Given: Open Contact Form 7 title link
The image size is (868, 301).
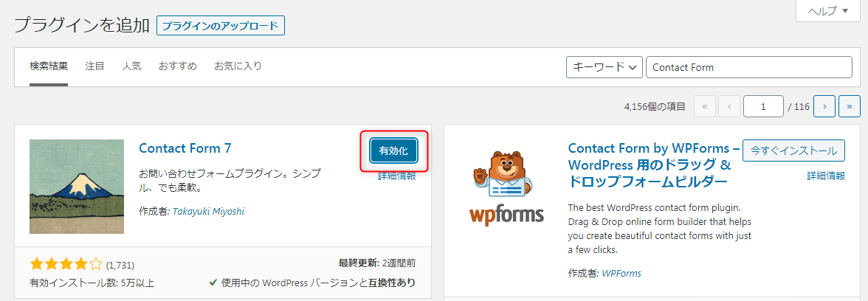Looking at the screenshot, I should (185, 148).
